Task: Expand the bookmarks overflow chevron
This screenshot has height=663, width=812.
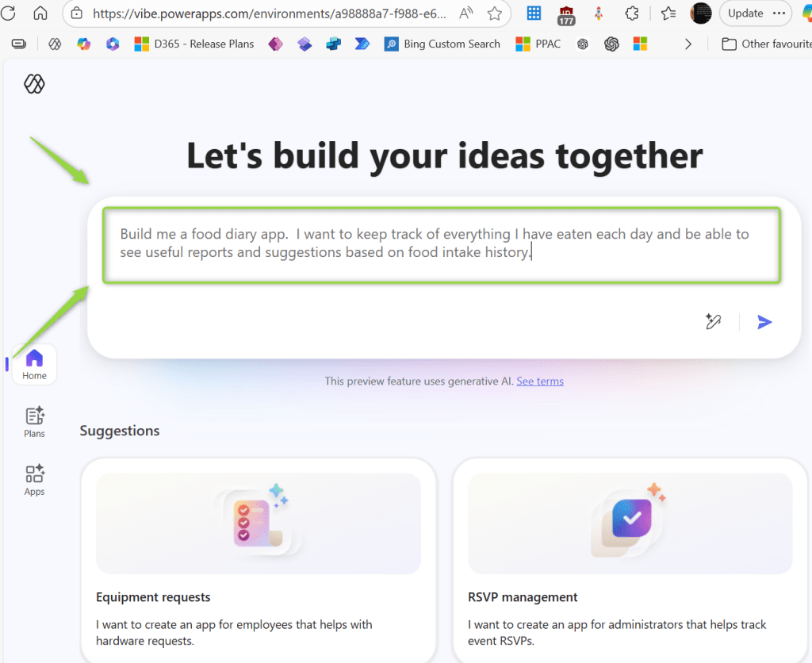Action: click(x=688, y=44)
